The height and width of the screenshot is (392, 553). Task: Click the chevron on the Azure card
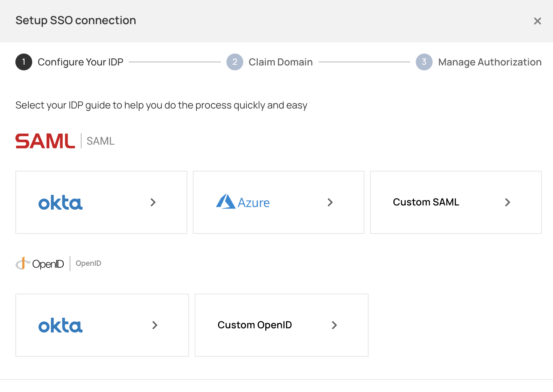pos(330,202)
